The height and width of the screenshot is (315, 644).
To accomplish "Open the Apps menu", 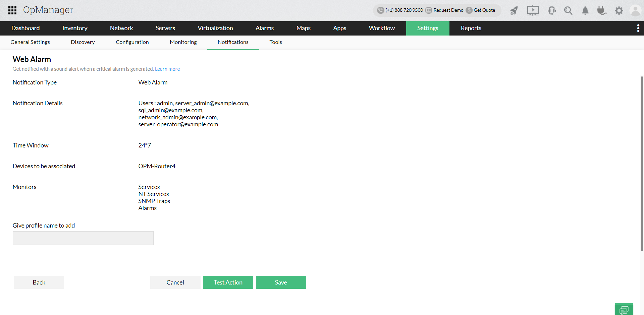I will [340, 28].
